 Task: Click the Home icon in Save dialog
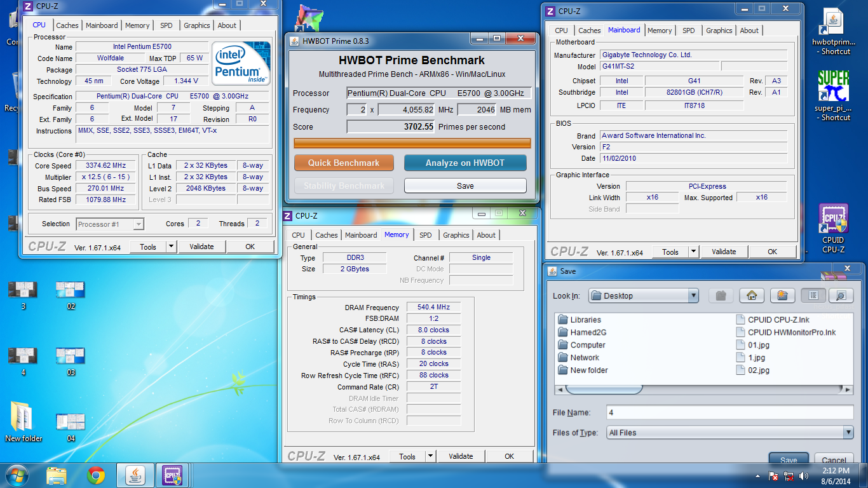(752, 295)
